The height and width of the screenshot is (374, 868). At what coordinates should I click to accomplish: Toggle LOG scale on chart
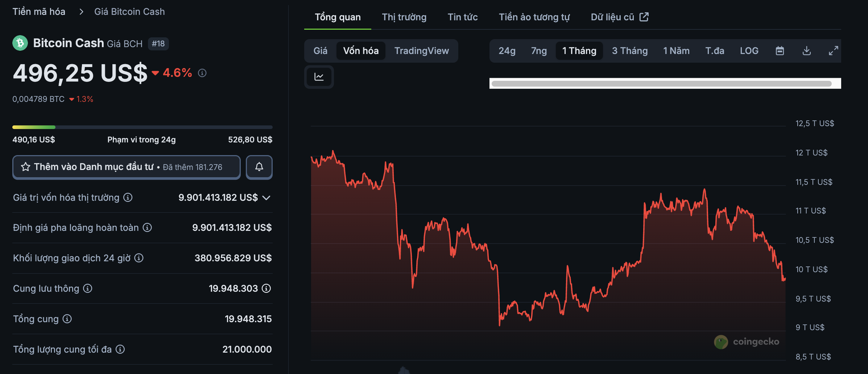[749, 51]
